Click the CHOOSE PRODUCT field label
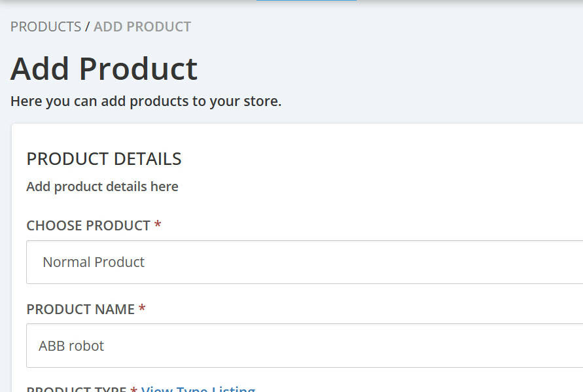The height and width of the screenshot is (392, 583). pos(88,225)
